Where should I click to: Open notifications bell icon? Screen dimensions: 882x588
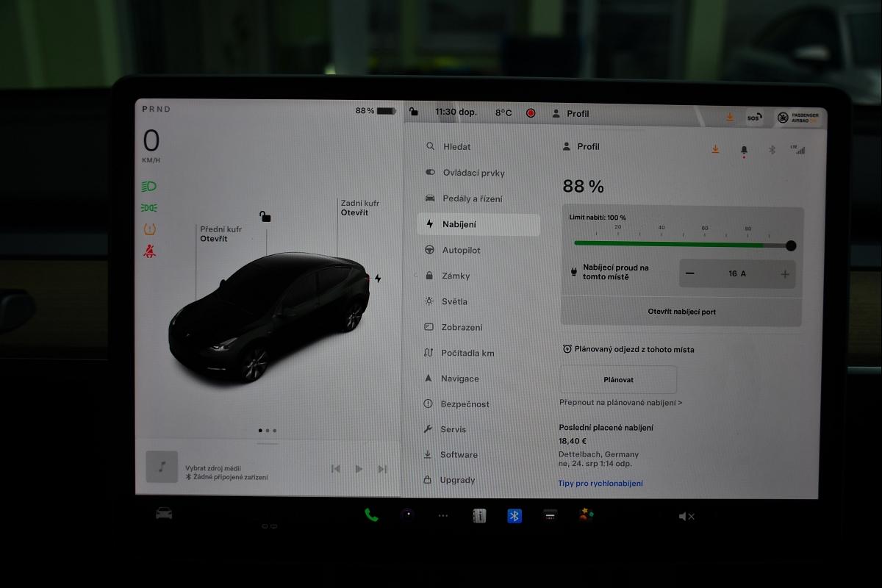744,150
